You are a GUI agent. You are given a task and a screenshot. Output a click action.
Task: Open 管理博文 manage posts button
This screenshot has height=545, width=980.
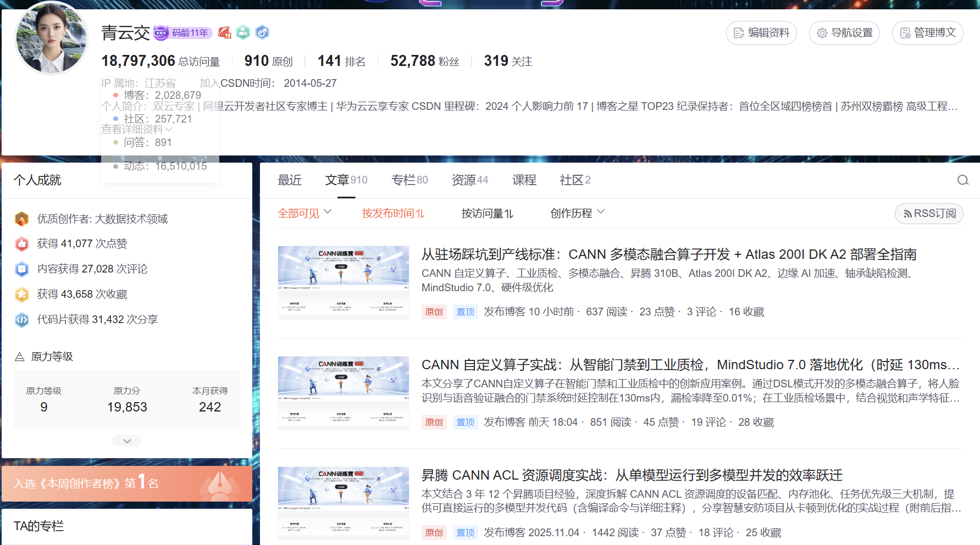928,33
